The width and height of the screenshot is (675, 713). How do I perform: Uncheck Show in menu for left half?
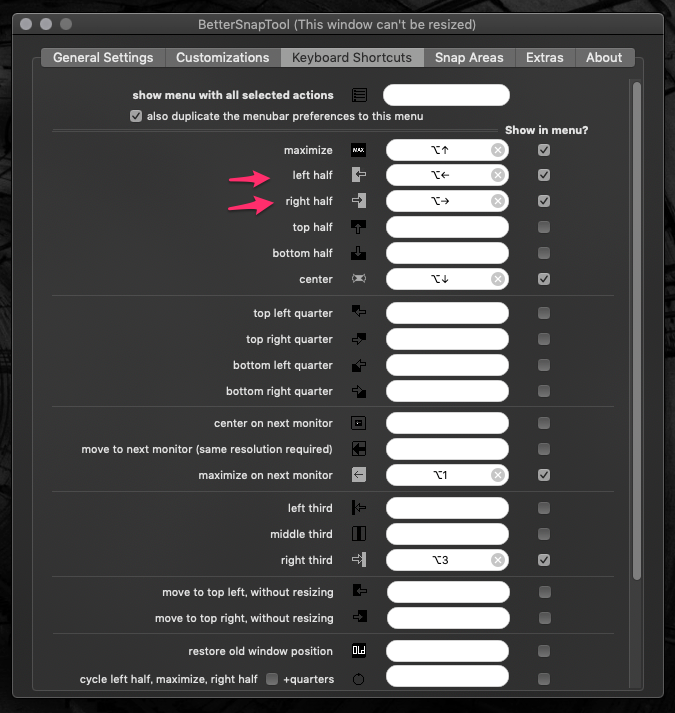(544, 175)
